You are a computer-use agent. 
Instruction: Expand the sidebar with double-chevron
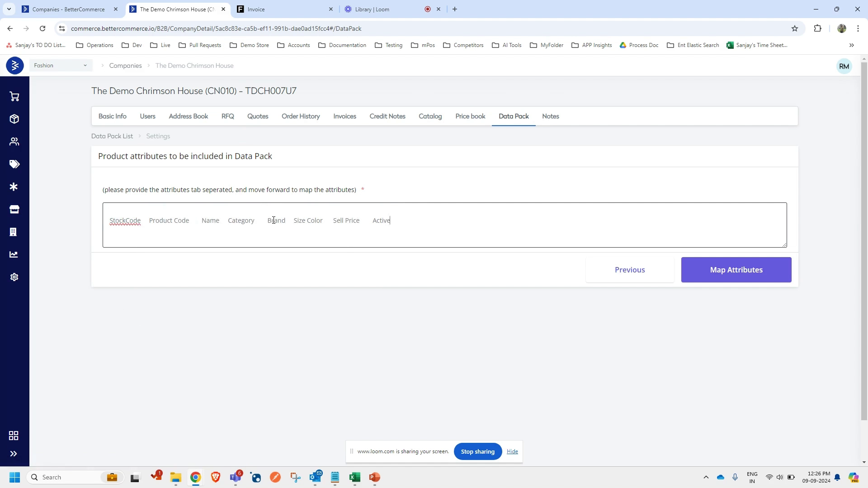coord(14,454)
